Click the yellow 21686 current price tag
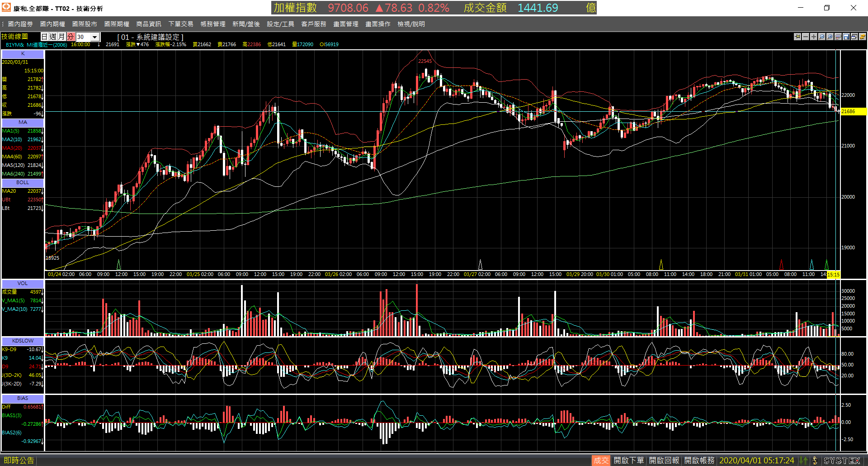868x466 pixels. click(853, 111)
